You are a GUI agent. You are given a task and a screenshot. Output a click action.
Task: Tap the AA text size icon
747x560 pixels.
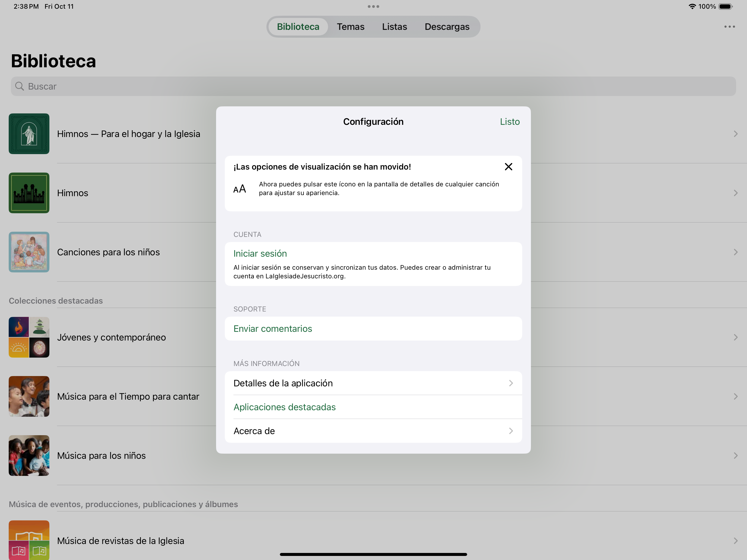click(239, 189)
